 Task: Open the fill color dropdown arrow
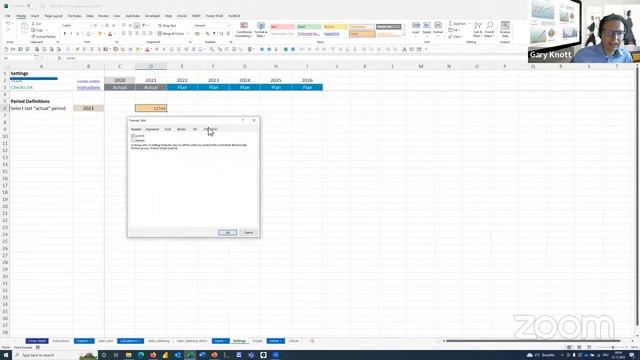tap(104, 34)
